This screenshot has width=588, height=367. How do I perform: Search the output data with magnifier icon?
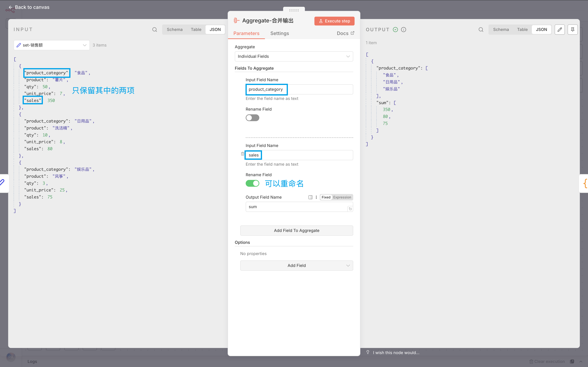tap(481, 30)
